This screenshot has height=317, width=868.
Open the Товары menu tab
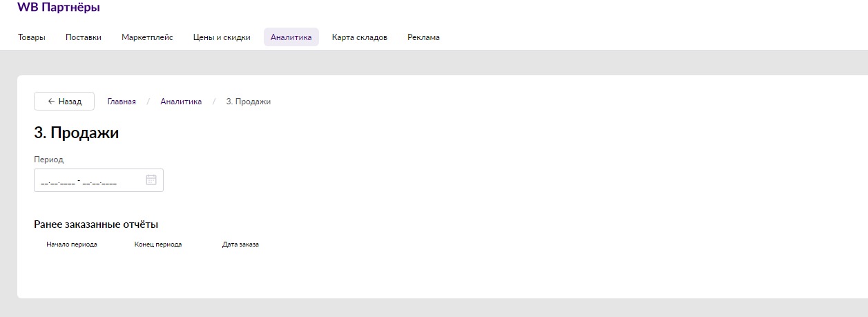pos(32,37)
